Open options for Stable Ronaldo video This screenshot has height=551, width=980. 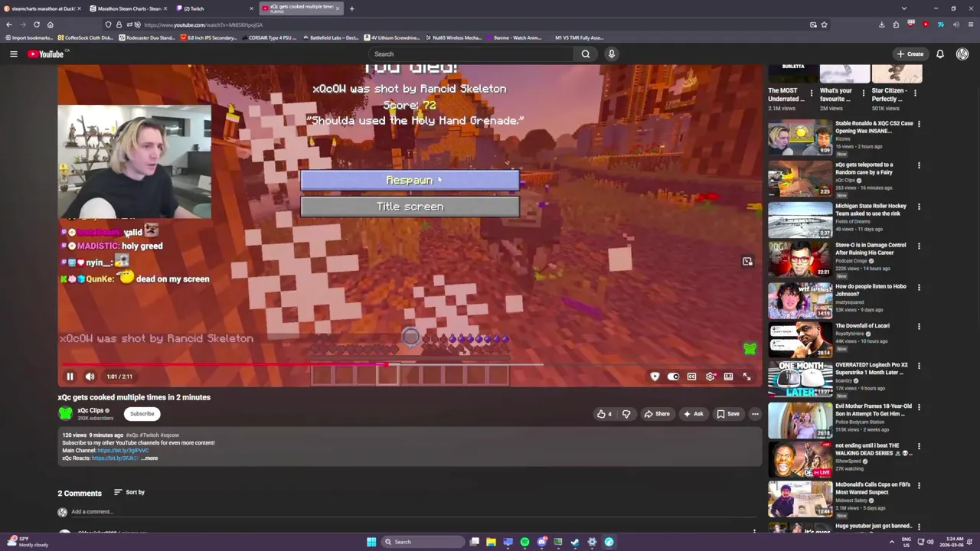(x=919, y=124)
